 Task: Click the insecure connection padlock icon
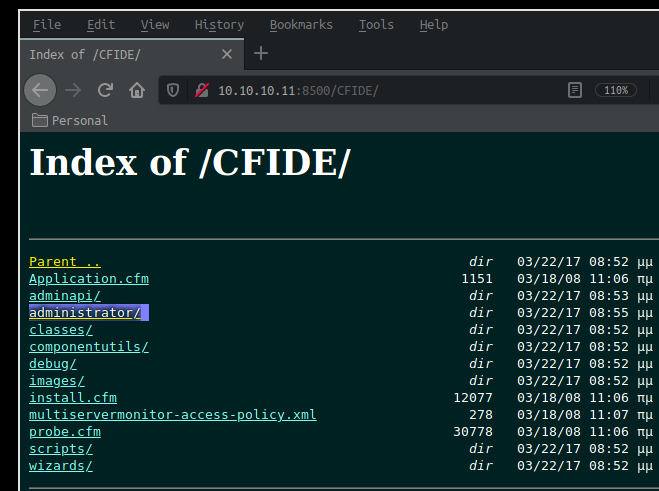coord(201,90)
